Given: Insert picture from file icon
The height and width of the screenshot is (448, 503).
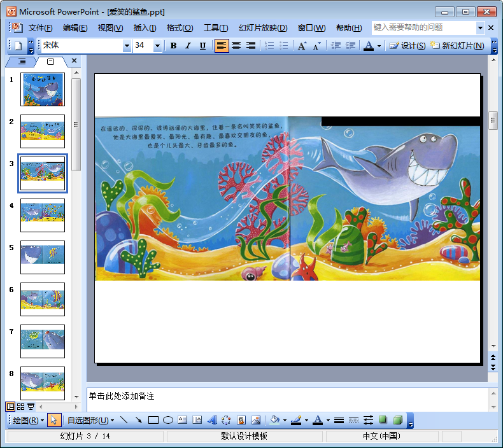Looking at the screenshot, I should click(x=256, y=420).
